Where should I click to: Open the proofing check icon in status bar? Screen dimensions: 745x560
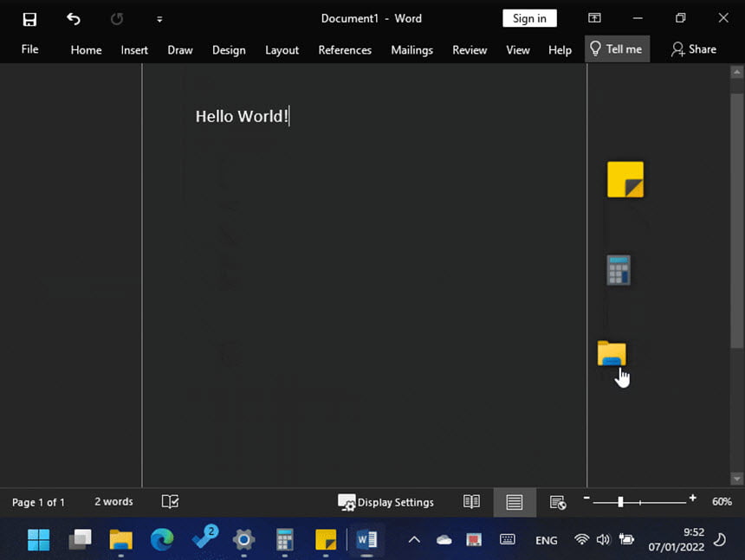[170, 502]
